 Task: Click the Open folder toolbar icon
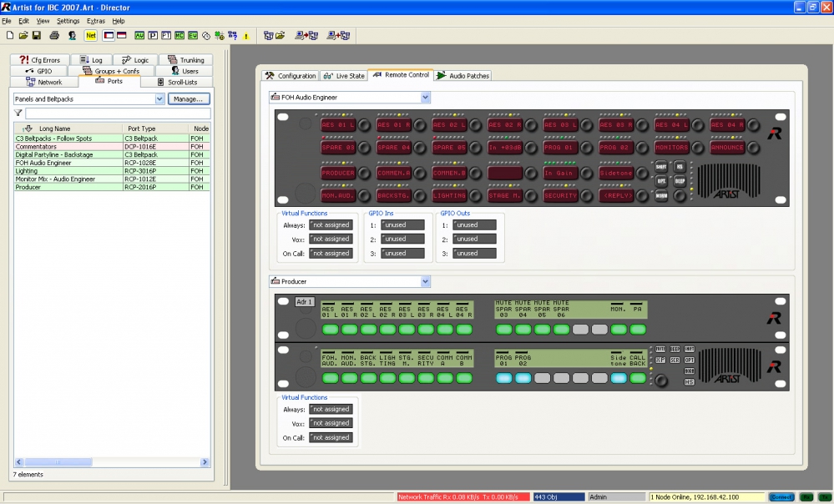point(23,36)
